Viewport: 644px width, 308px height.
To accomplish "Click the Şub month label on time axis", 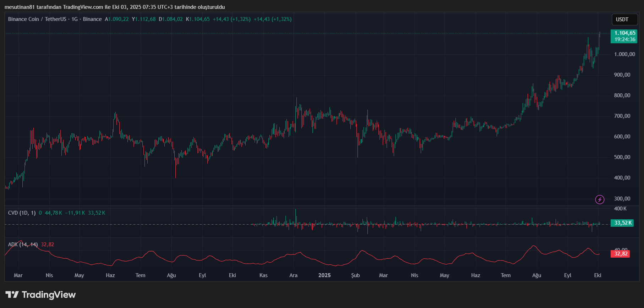I will click(x=355, y=275).
